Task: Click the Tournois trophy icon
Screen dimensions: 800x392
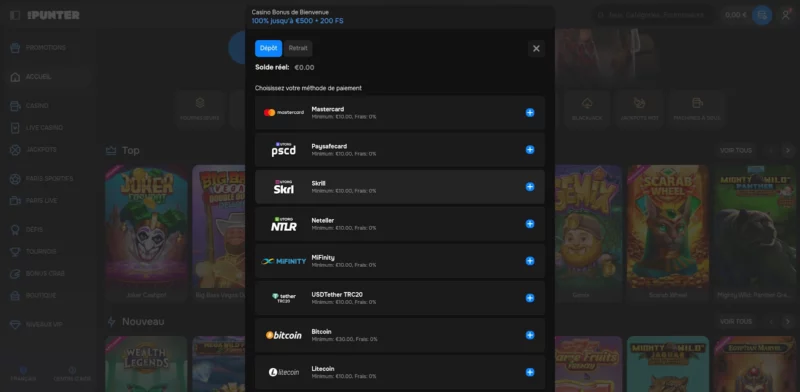Action: click(x=16, y=252)
